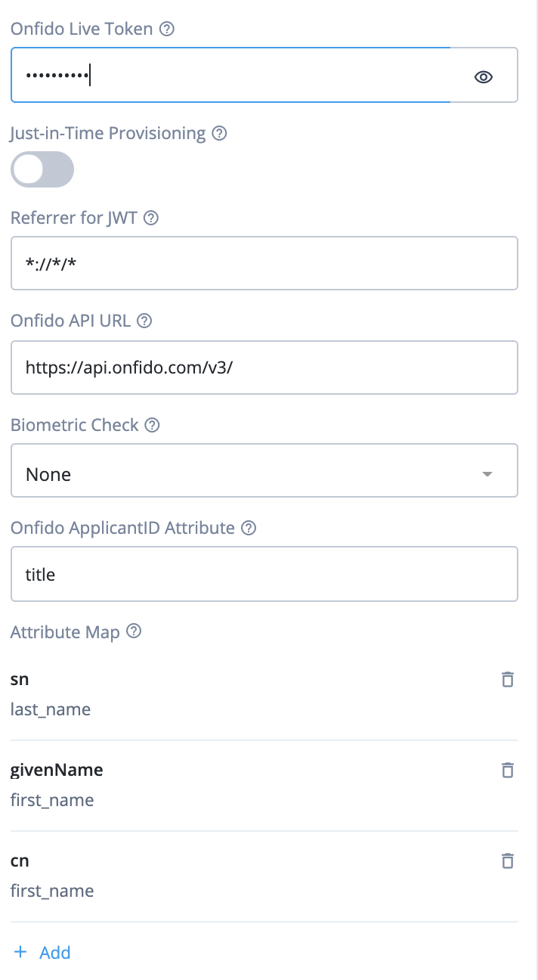Viewport: 538px width, 980px height.
Task: Remove the cn attribute mapping
Action: tap(508, 861)
